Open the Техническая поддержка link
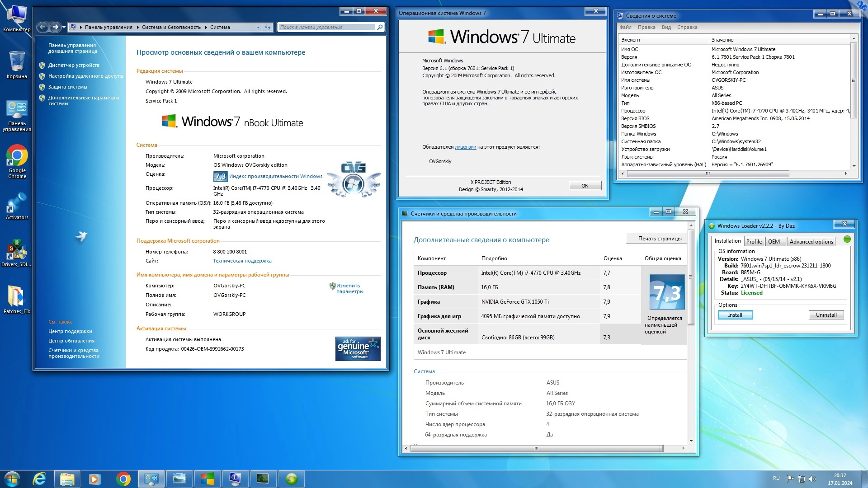The image size is (868, 488). 242,261
